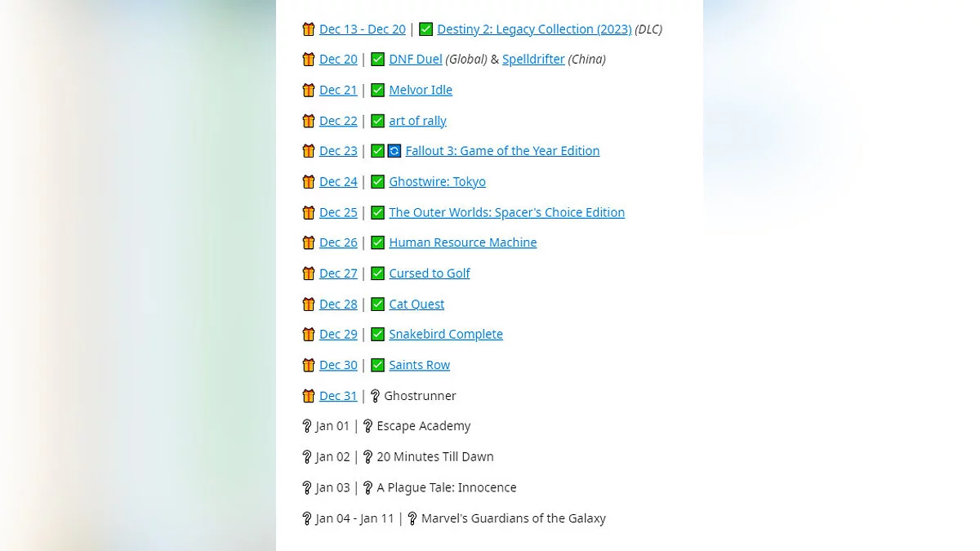
Task: Open the Ghostwire: Tokyo link
Action: point(437,182)
